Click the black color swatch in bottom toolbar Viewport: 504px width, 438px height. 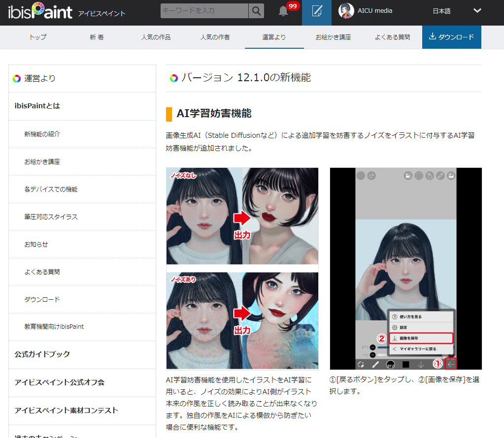(405, 364)
